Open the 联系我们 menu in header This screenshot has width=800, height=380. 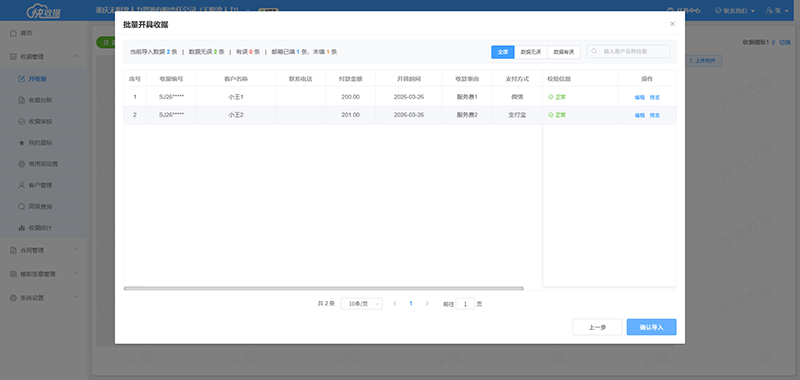click(x=735, y=10)
